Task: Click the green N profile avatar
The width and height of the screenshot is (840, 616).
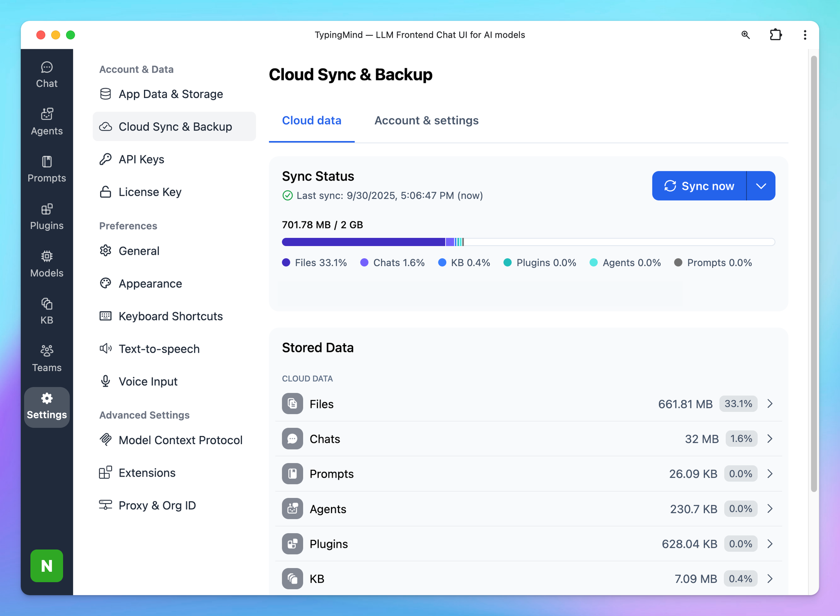Action: pyautogui.click(x=47, y=566)
